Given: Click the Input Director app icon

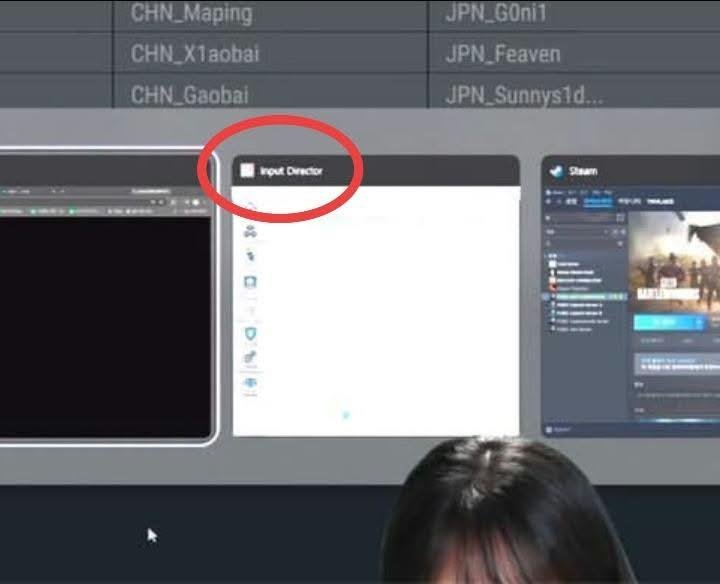Looking at the screenshot, I should tap(247, 171).
